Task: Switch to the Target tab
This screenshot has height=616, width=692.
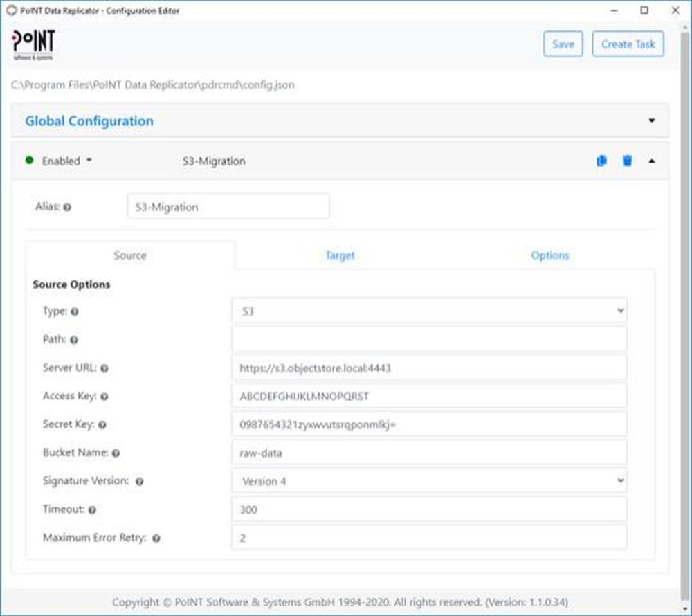Action: click(340, 255)
